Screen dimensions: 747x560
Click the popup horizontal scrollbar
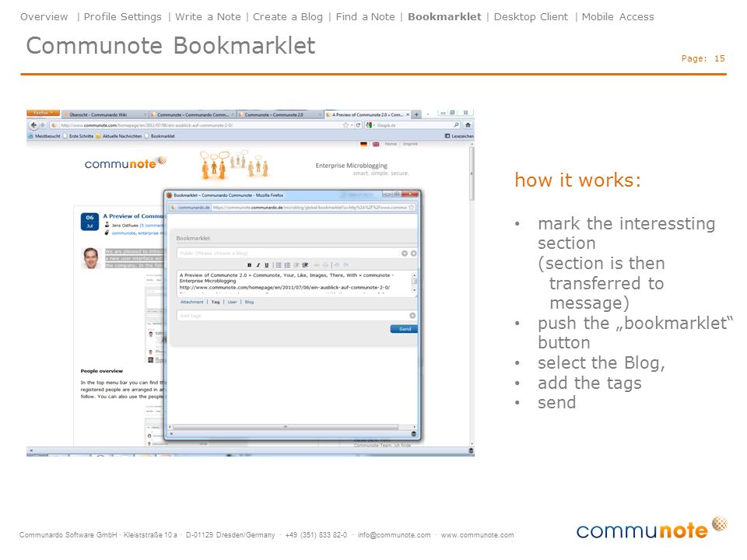(x=286, y=427)
